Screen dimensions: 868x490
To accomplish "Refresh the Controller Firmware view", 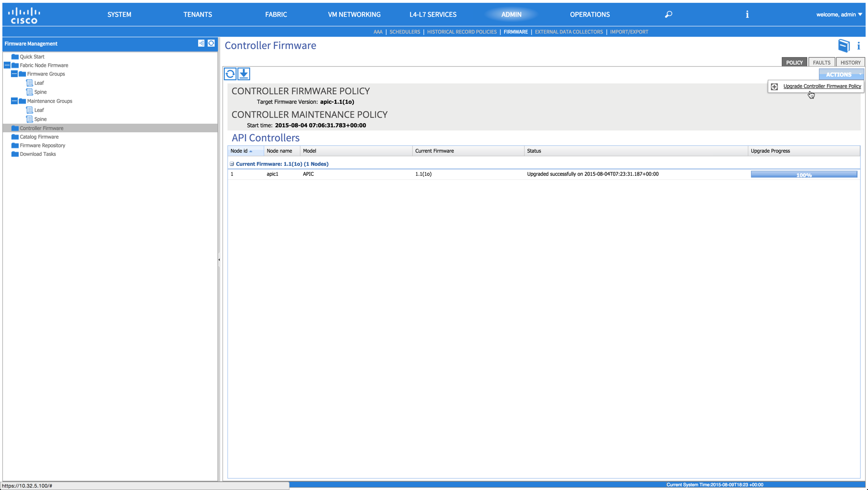I will pyautogui.click(x=230, y=74).
